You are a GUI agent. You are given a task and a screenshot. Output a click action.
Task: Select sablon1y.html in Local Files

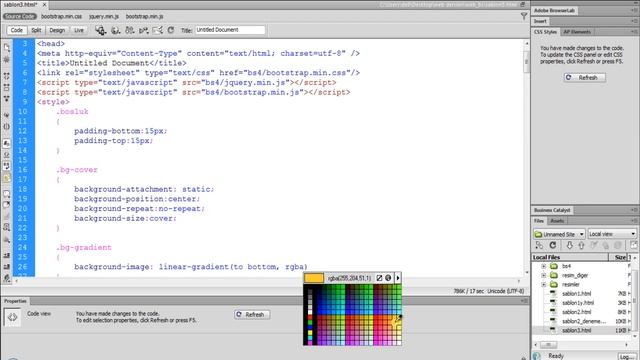(x=578, y=303)
